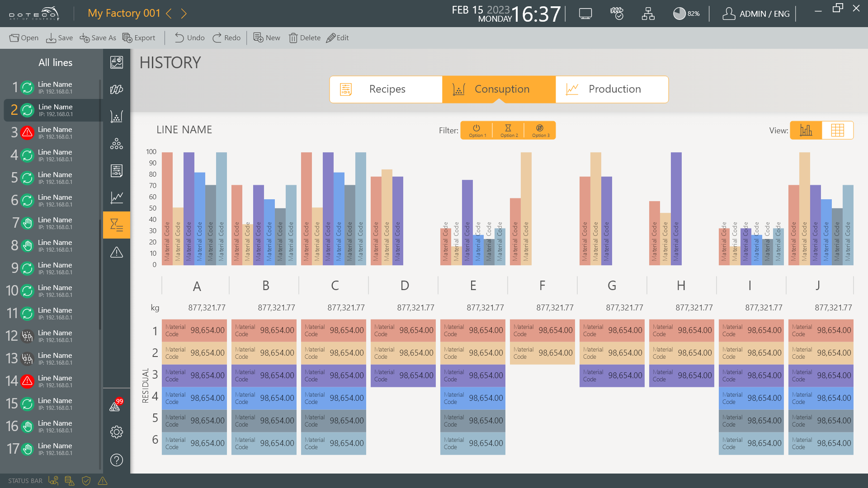Screen dimensions: 868x488
Task: Go to previous factory with left chevron
Action: click(169, 14)
